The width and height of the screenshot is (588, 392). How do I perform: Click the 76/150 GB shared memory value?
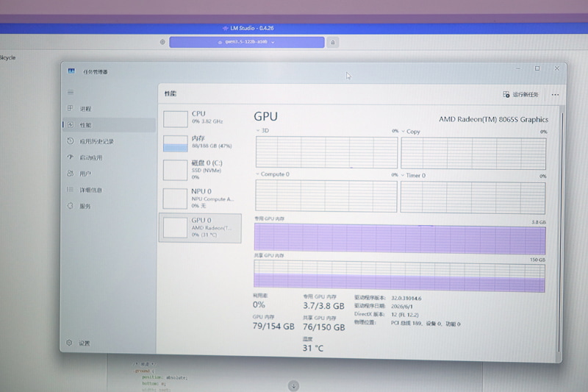(x=324, y=327)
